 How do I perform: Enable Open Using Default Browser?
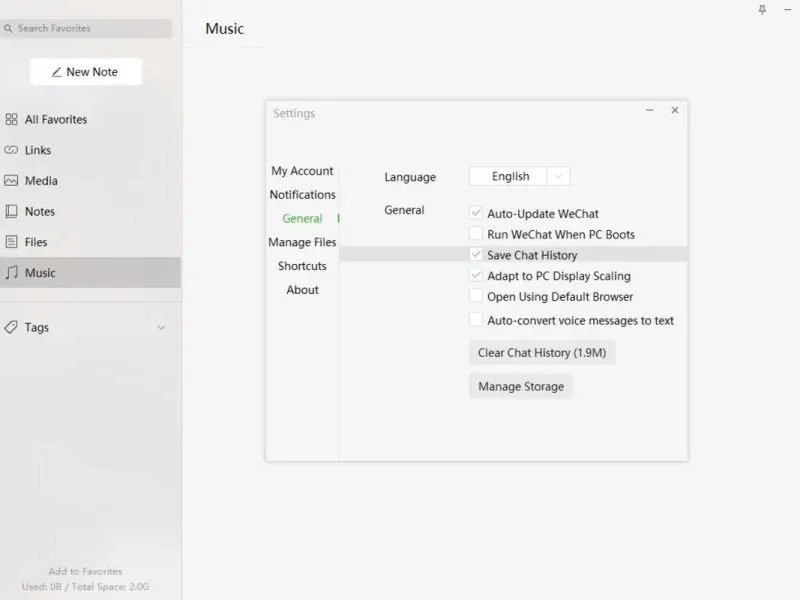[476, 296]
